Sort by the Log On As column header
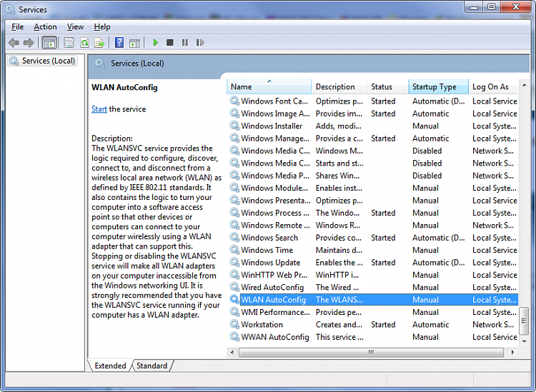This screenshot has width=536, height=392. [x=494, y=86]
